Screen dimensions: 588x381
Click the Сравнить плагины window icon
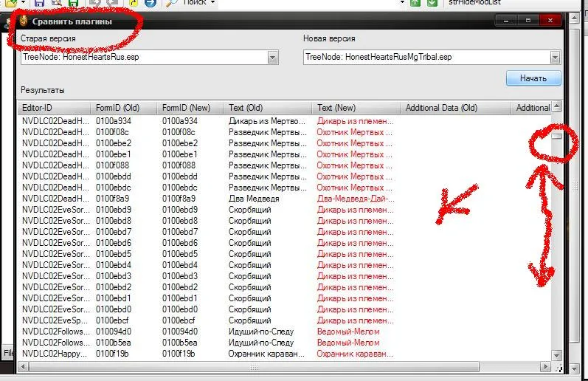(x=24, y=21)
